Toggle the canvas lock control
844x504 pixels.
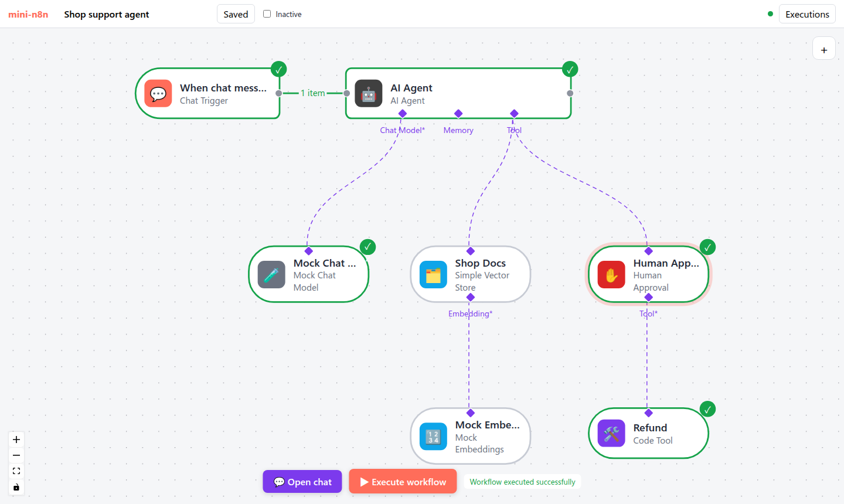coord(16,487)
